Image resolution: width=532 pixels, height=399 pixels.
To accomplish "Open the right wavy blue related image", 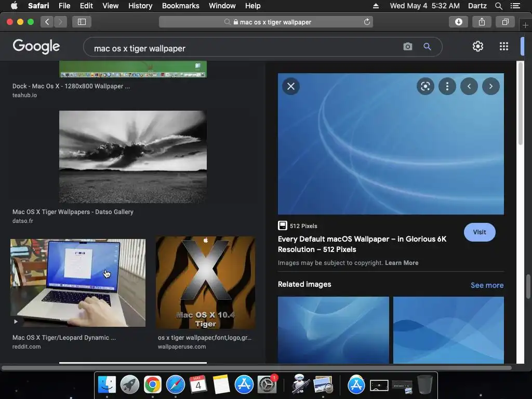I will click(x=448, y=330).
